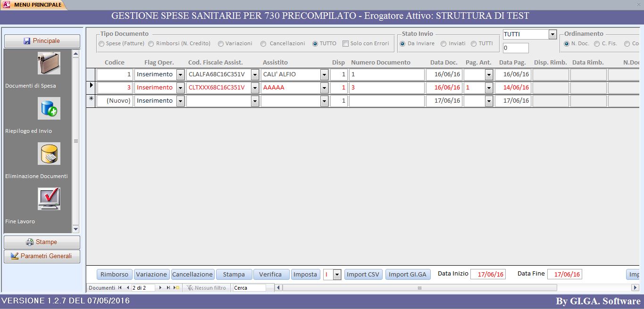Screen dimensions: 644x309
Task: Click the new record navigation icon
Action: click(x=176, y=287)
